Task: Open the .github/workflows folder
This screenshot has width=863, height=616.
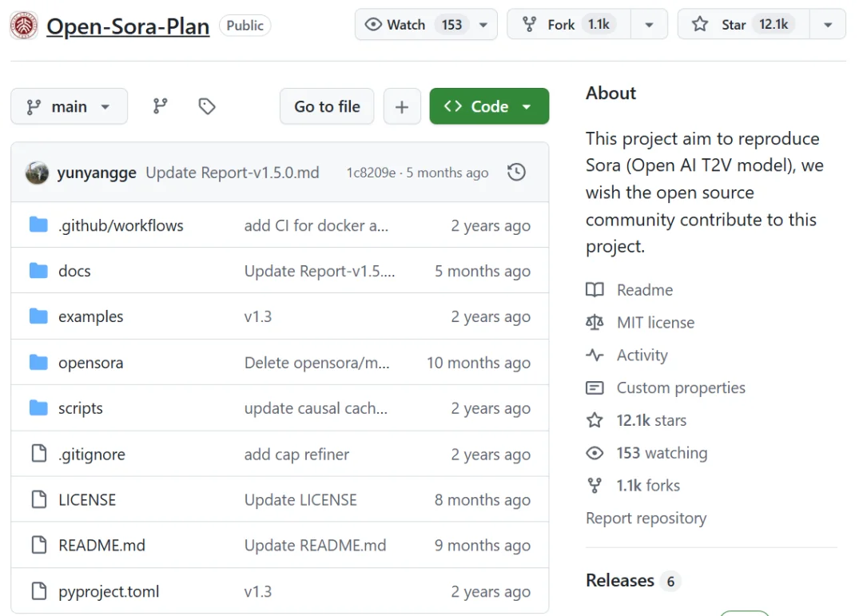Action: point(121,225)
